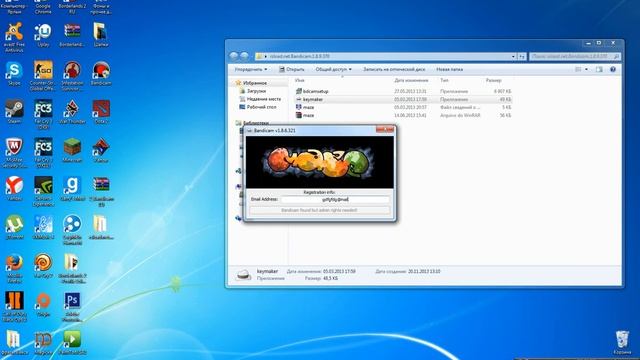Click the change view icon in Explorer toolbar
The image size is (640, 360).
(x=578, y=69)
